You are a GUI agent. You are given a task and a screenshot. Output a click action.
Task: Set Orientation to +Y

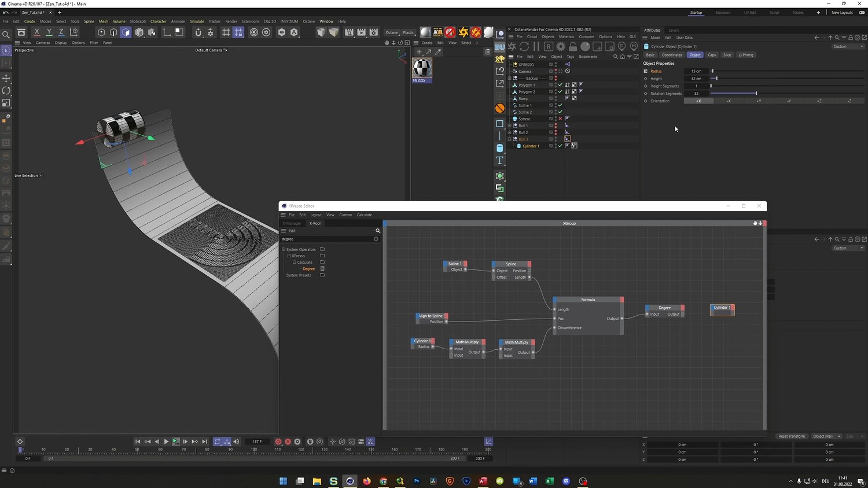tap(759, 101)
